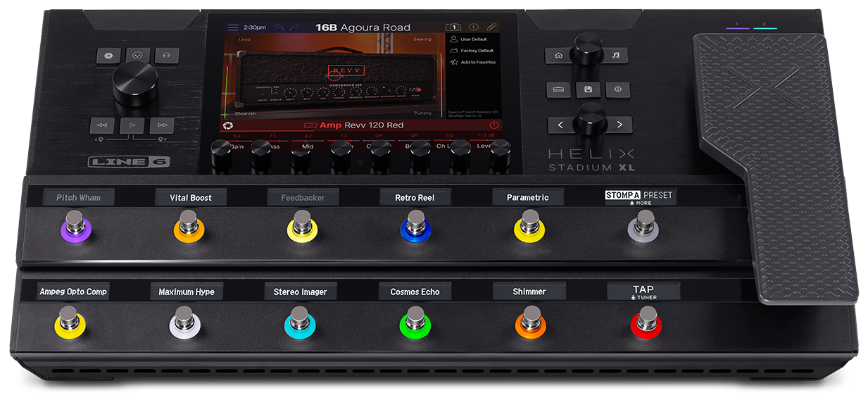Push the crosshair target button

[x=618, y=89]
